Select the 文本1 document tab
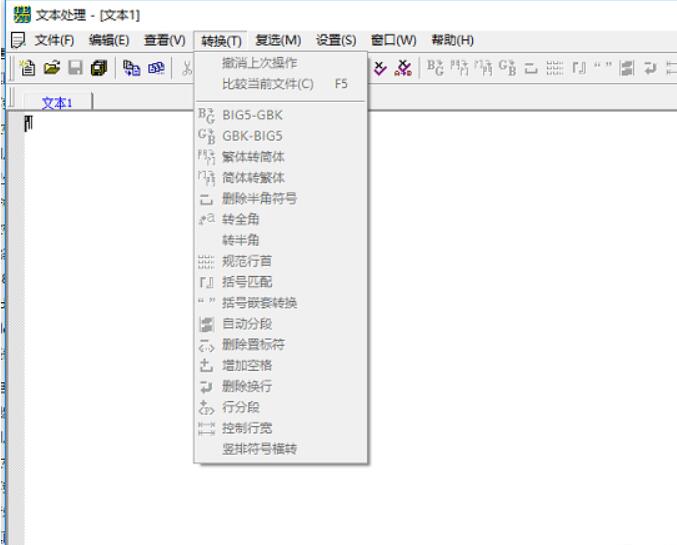 click(57, 103)
